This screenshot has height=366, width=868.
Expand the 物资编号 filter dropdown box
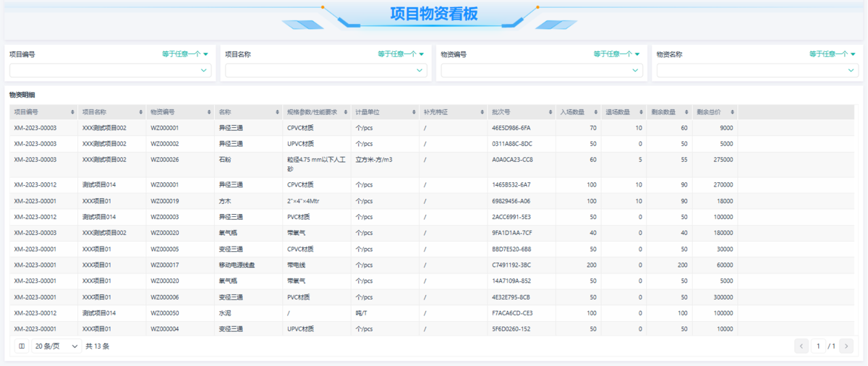click(540, 70)
